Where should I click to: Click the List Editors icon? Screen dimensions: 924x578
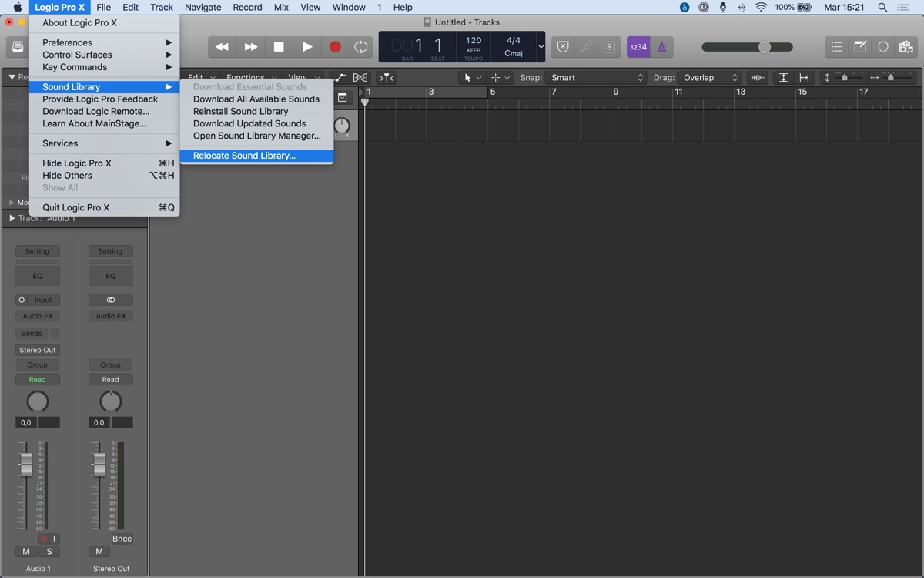tap(837, 47)
